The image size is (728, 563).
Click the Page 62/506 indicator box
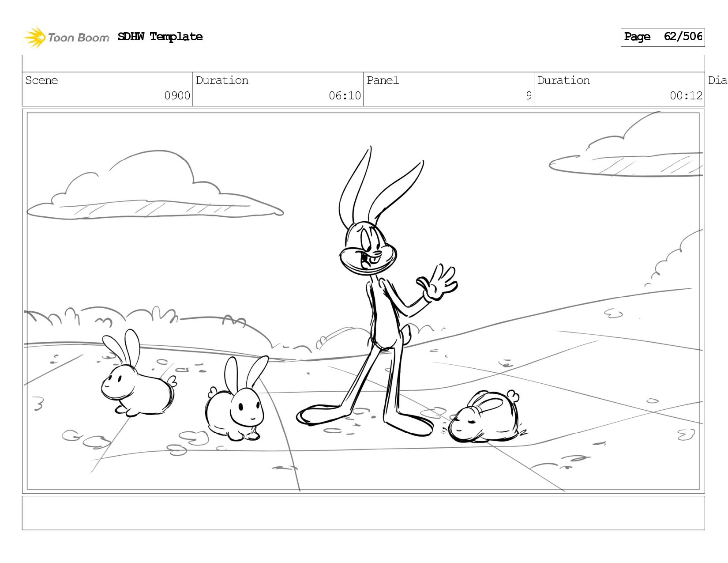point(662,37)
